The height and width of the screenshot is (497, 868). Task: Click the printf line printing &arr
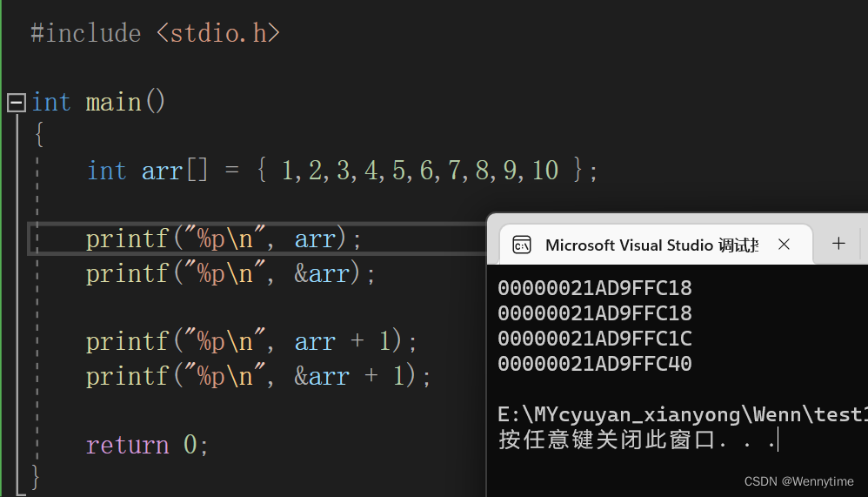(230, 273)
